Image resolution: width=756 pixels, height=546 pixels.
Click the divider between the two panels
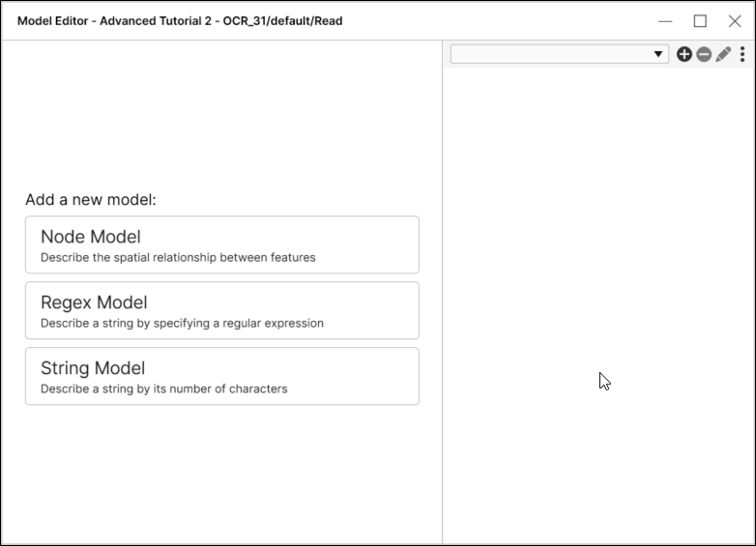click(443, 290)
